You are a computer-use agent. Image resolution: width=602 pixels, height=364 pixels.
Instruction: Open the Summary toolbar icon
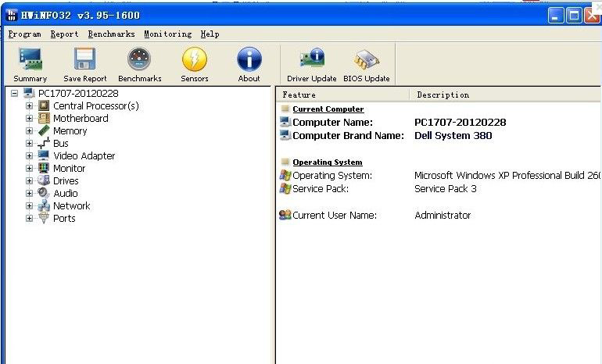click(30, 59)
